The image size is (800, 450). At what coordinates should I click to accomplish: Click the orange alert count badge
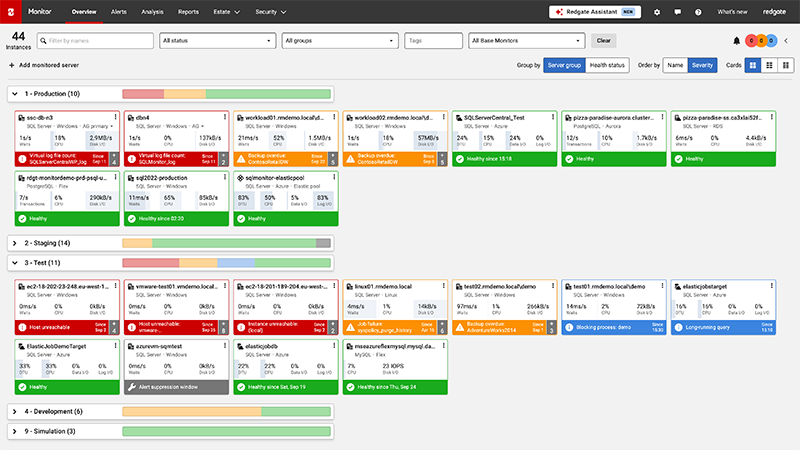coord(761,41)
